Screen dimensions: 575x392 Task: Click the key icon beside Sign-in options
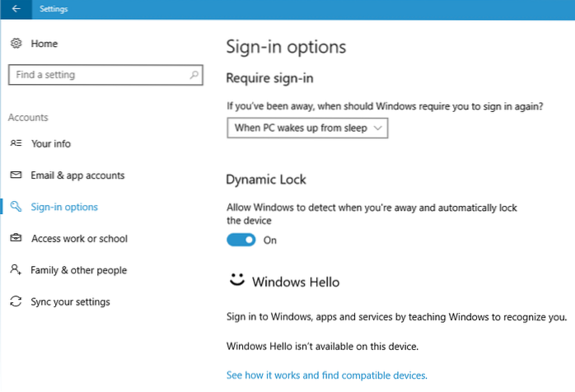pyautogui.click(x=16, y=207)
